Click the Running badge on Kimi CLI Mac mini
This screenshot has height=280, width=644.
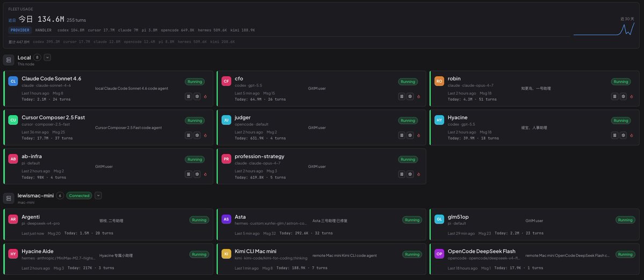413,254
